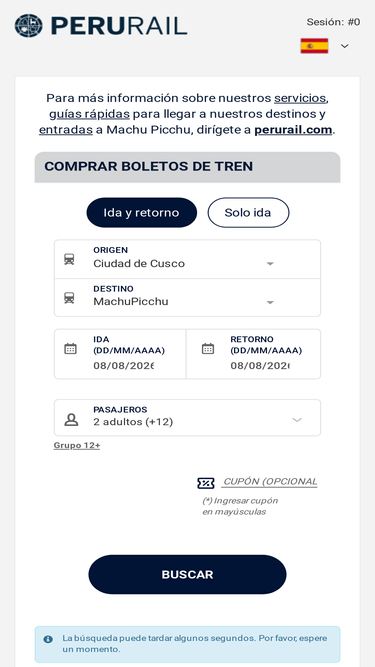The height and width of the screenshot is (667, 375).
Task: Open the Origen Ciudad de Cusco dropdown
Action: point(188,259)
